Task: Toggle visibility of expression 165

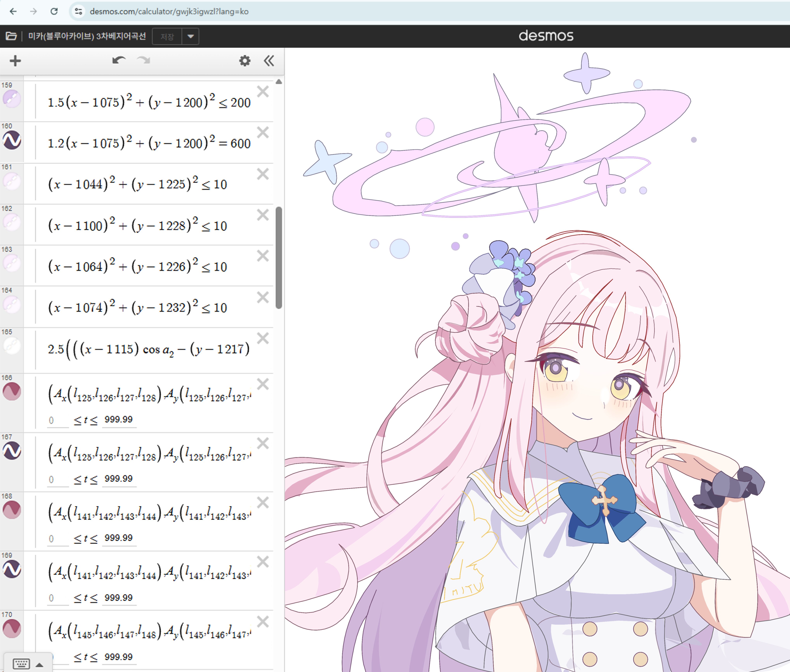Action: [12, 346]
